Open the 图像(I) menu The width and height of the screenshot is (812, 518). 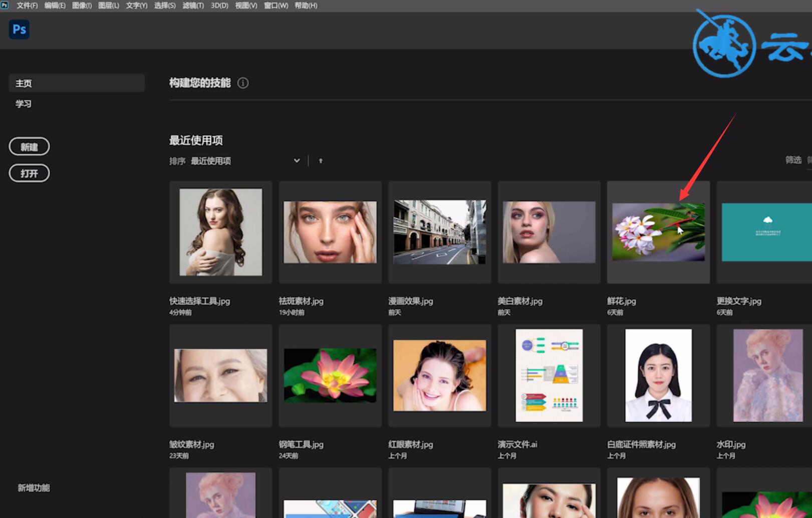(82, 6)
